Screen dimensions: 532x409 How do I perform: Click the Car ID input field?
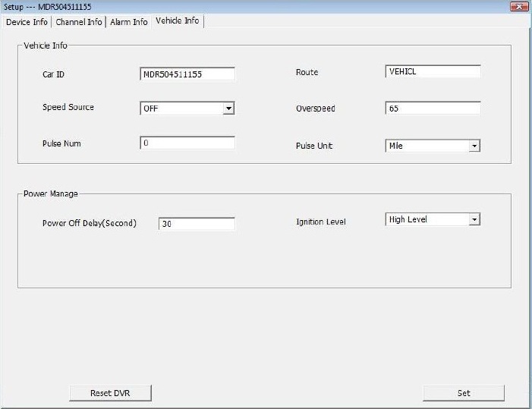(x=187, y=74)
